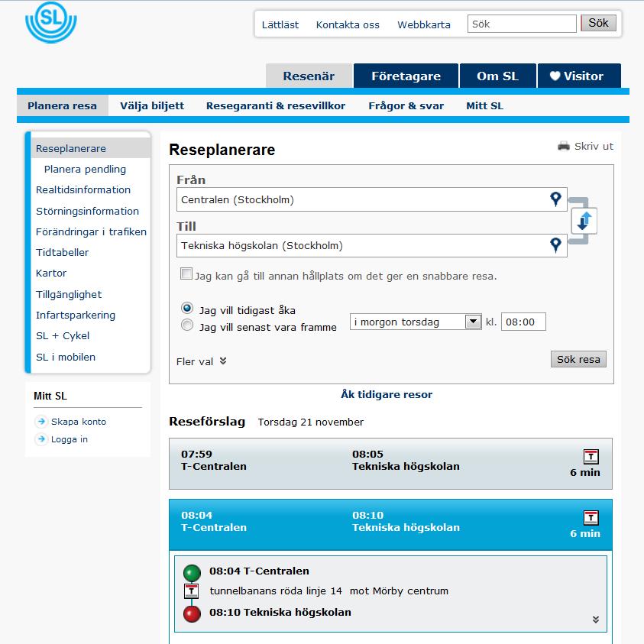Click 'tunnelbanans röda linje 14' text
Image resolution: width=644 pixels, height=644 pixels.
click(x=276, y=591)
